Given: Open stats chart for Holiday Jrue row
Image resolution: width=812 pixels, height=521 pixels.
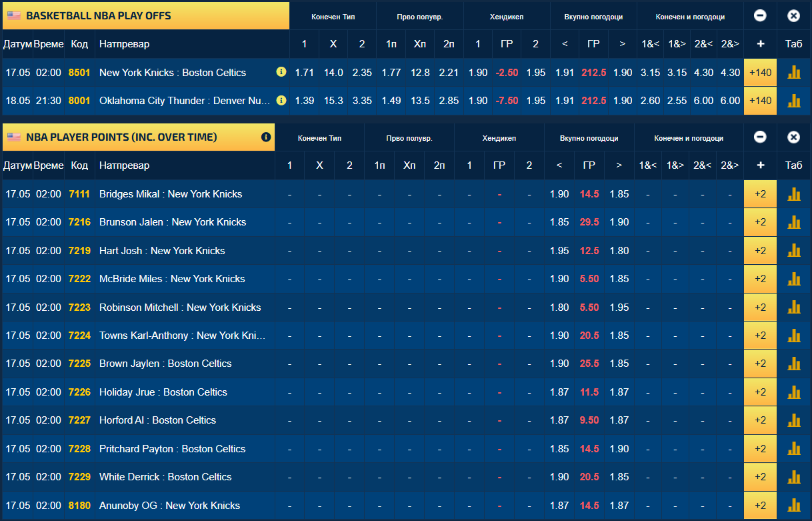Looking at the screenshot, I should click(793, 392).
